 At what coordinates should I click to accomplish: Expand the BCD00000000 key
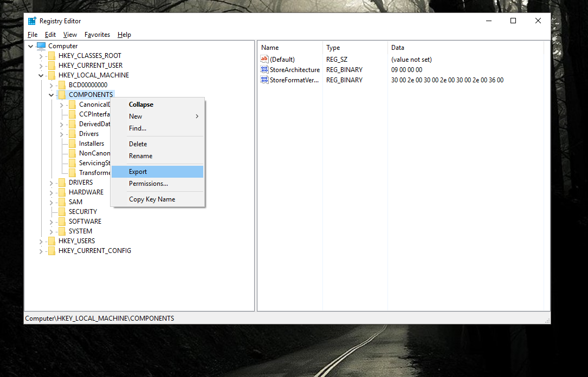tap(51, 86)
